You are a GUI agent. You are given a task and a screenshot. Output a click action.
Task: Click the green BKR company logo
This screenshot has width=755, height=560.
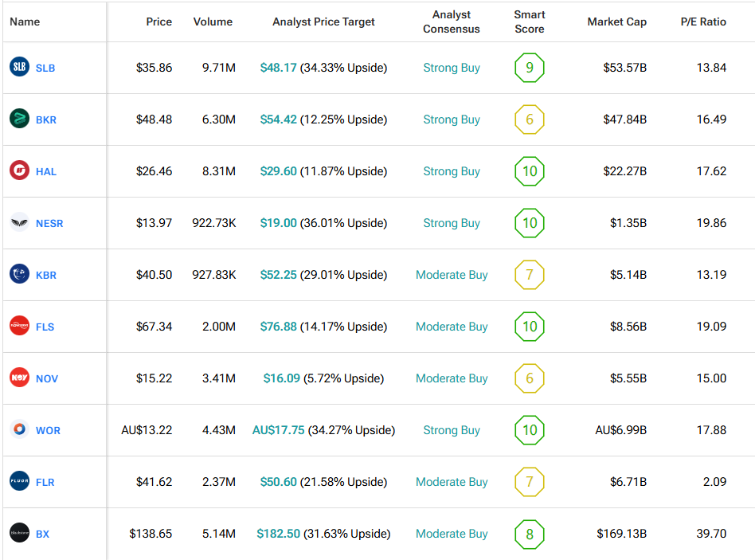click(x=19, y=119)
